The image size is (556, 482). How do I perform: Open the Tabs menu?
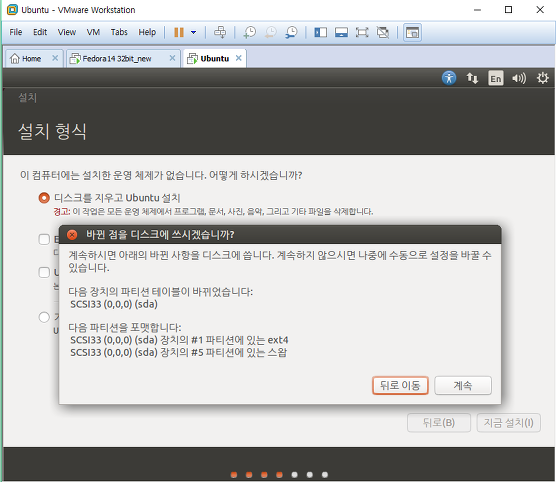pos(119,32)
